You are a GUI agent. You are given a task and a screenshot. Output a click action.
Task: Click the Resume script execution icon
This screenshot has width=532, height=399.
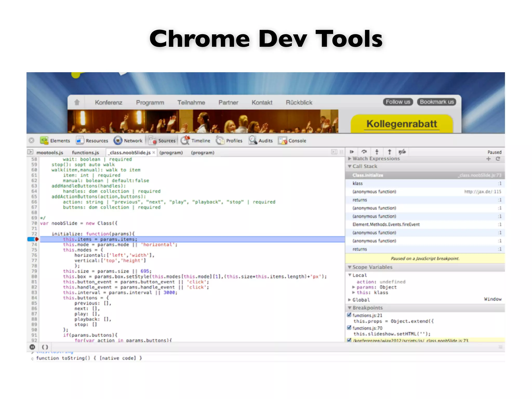pyautogui.click(x=352, y=152)
